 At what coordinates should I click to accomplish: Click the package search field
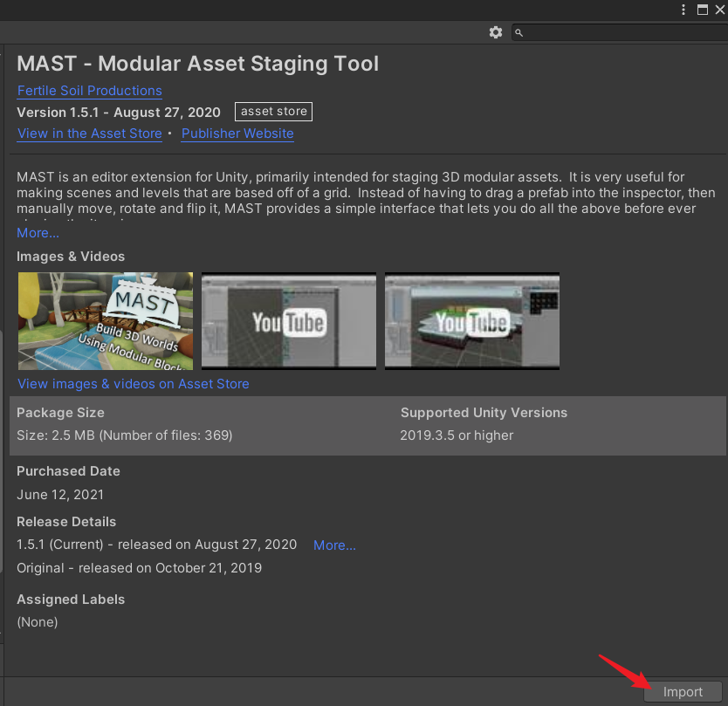pos(620,32)
